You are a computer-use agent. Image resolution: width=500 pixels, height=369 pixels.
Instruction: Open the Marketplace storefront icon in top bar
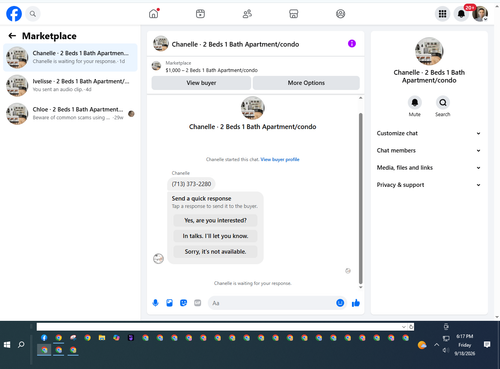click(x=294, y=14)
